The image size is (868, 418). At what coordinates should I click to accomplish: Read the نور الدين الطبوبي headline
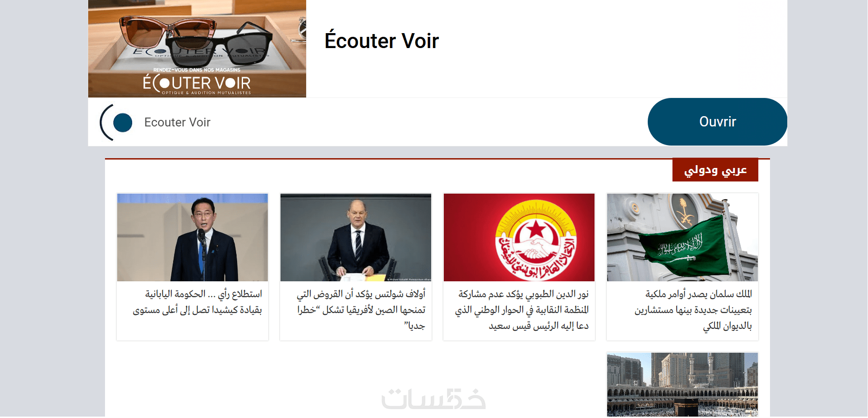522,310
